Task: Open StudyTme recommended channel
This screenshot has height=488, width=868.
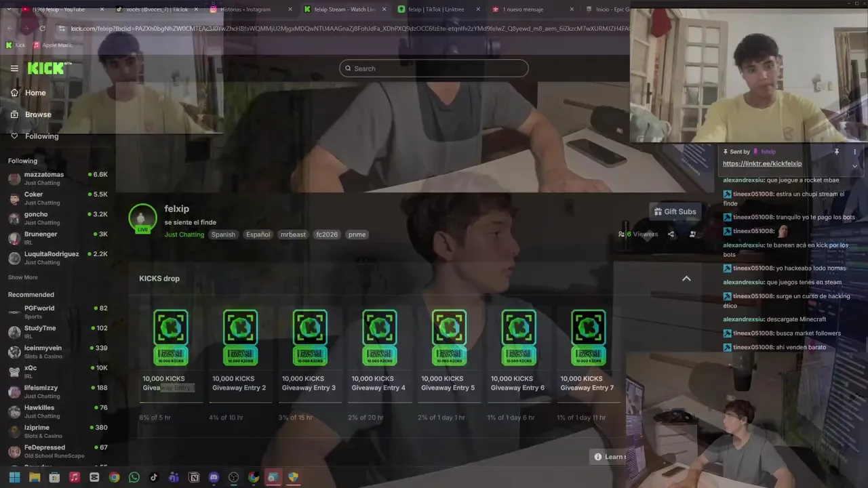Action: coord(58,332)
